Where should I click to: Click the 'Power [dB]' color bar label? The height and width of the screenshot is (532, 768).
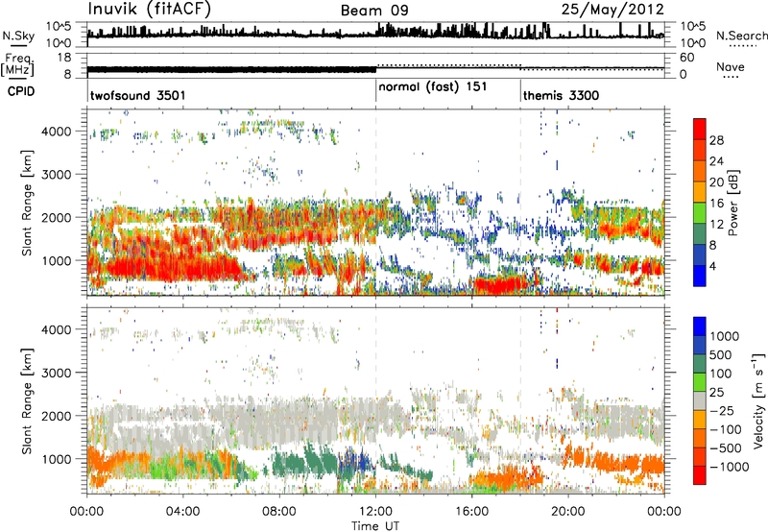click(732, 203)
